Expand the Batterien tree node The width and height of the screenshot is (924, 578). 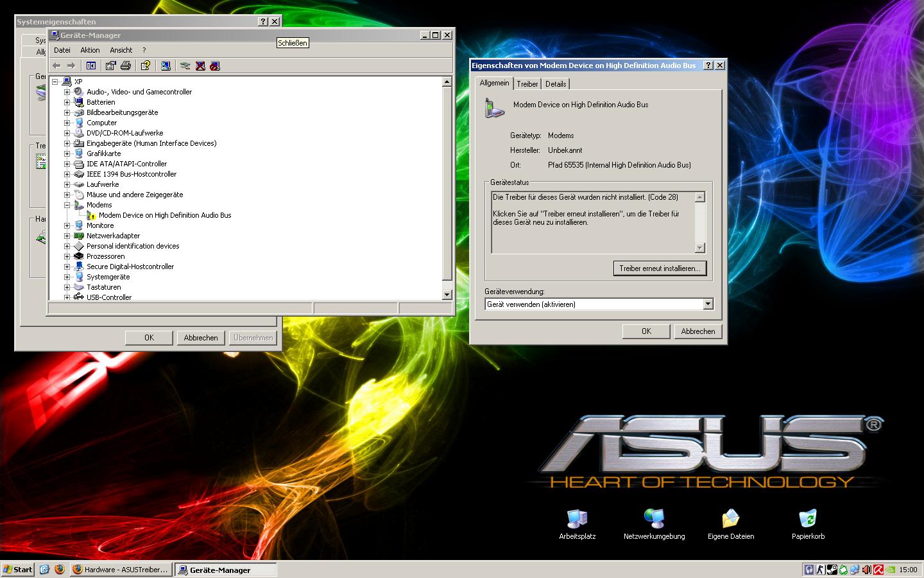67,102
